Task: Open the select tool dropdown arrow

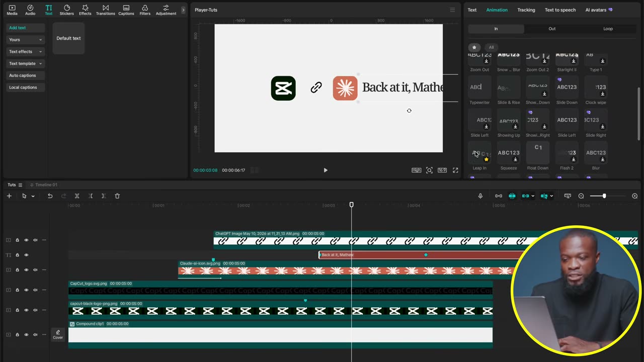Action: 33,196
